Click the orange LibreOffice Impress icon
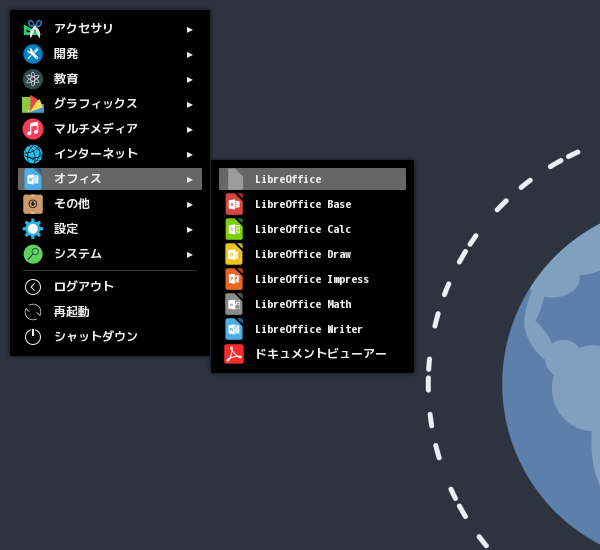The width and height of the screenshot is (600, 550). click(x=234, y=279)
